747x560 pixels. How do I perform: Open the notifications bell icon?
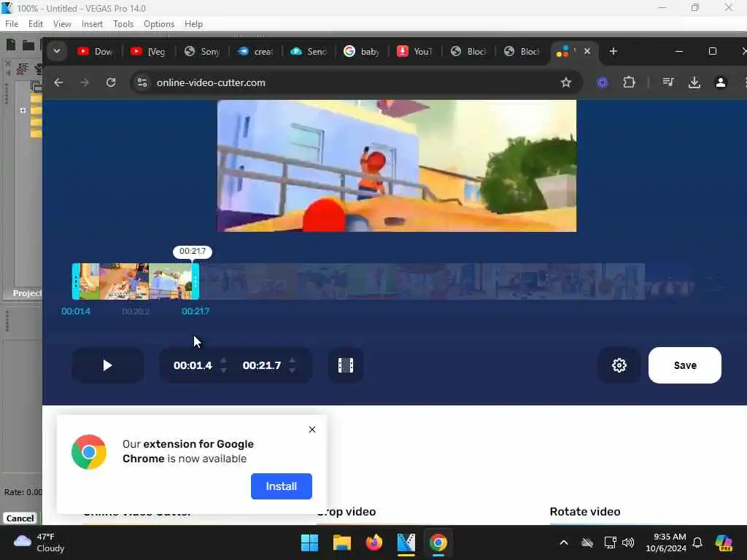pyautogui.click(x=697, y=542)
